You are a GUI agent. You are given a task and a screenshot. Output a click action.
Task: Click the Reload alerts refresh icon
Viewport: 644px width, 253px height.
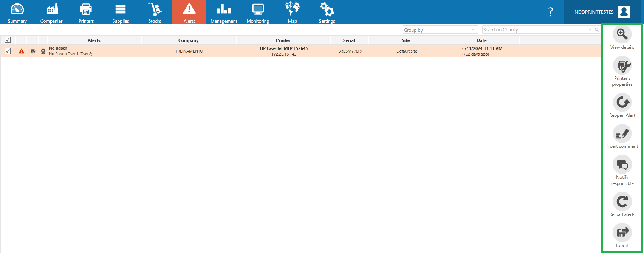pos(622,202)
